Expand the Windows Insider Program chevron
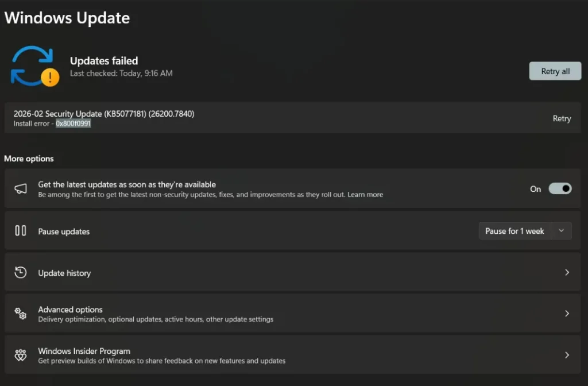This screenshot has width=588, height=386. tap(566, 354)
